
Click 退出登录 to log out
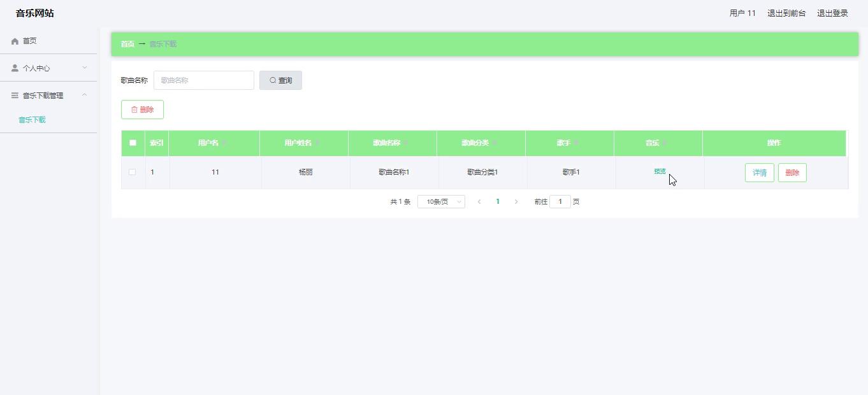point(832,13)
